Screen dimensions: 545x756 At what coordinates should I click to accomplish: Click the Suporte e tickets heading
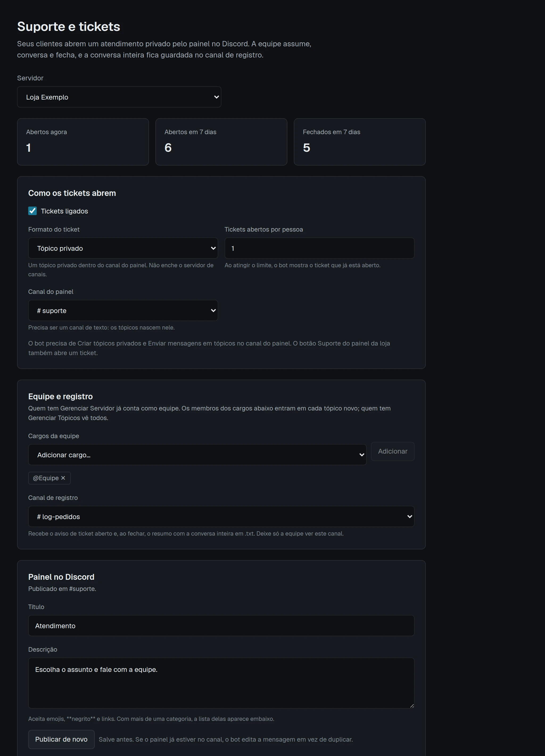click(x=69, y=27)
